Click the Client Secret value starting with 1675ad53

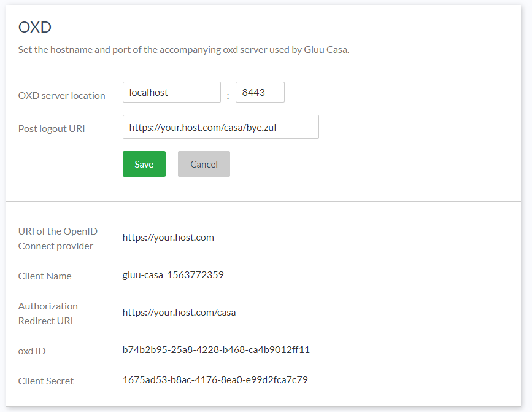[215, 379]
